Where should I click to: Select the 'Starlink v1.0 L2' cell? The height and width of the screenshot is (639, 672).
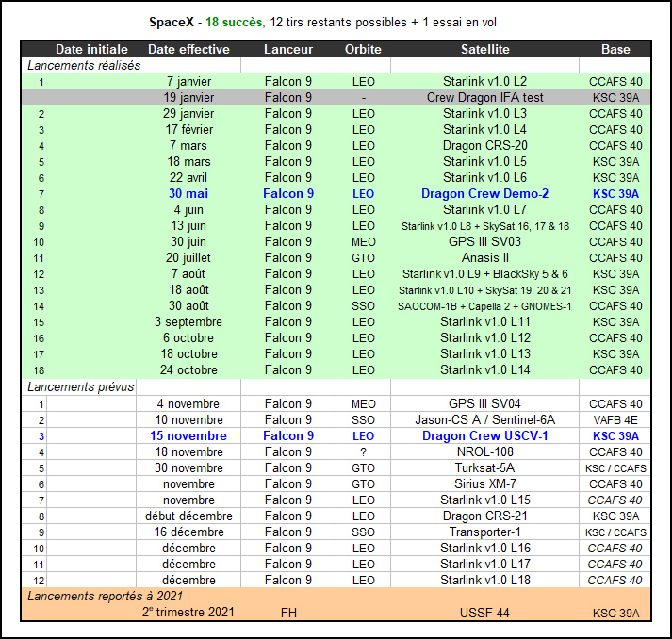coord(485,81)
